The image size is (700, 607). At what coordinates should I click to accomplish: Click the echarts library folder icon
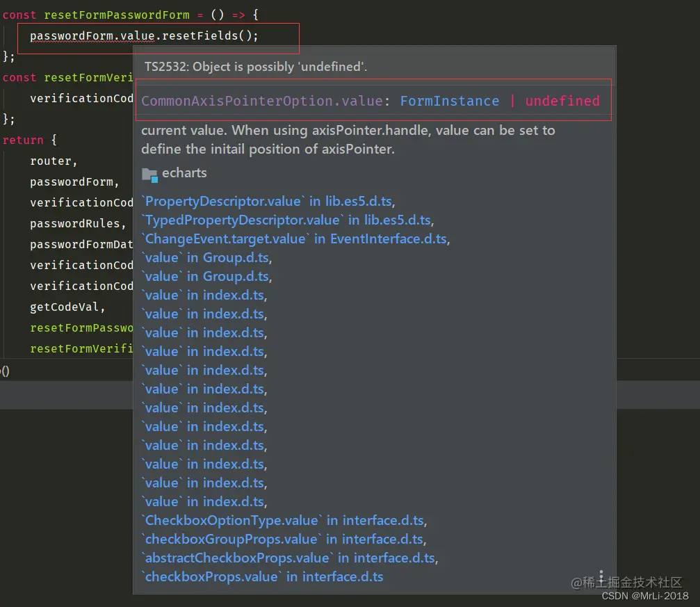[x=149, y=175]
